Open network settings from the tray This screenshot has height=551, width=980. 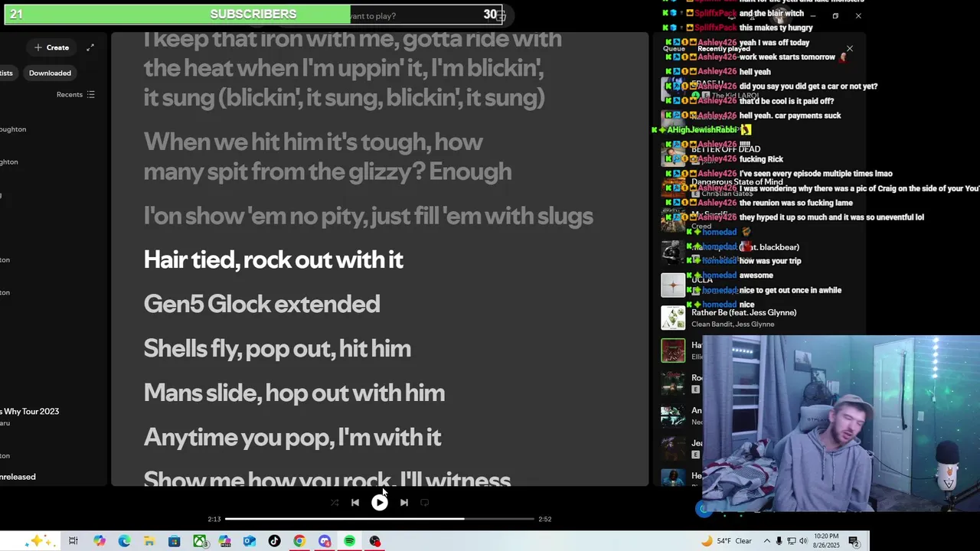pos(792,541)
